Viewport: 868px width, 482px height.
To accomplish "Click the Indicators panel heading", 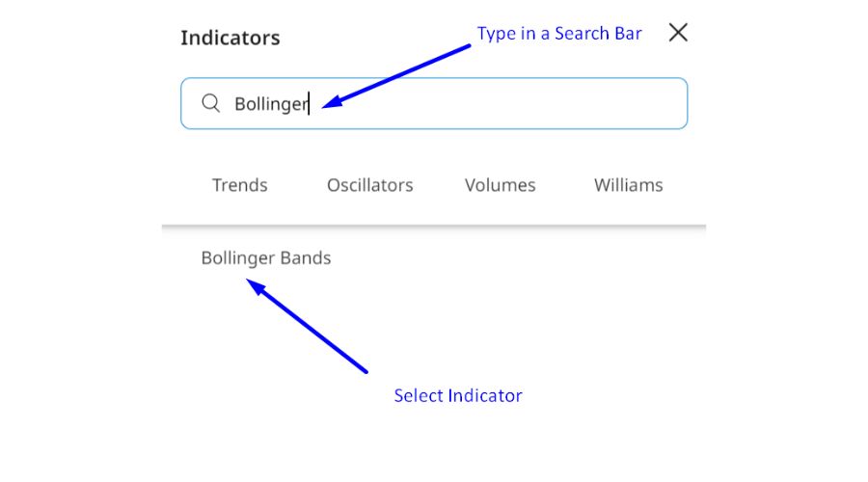I will pyautogui.click(x=231, y=39).
